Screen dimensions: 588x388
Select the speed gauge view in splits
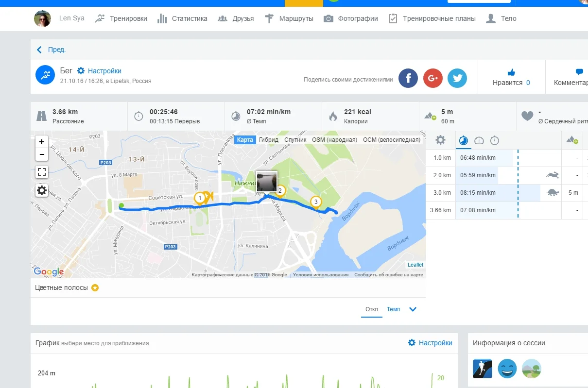click(479, 141)
